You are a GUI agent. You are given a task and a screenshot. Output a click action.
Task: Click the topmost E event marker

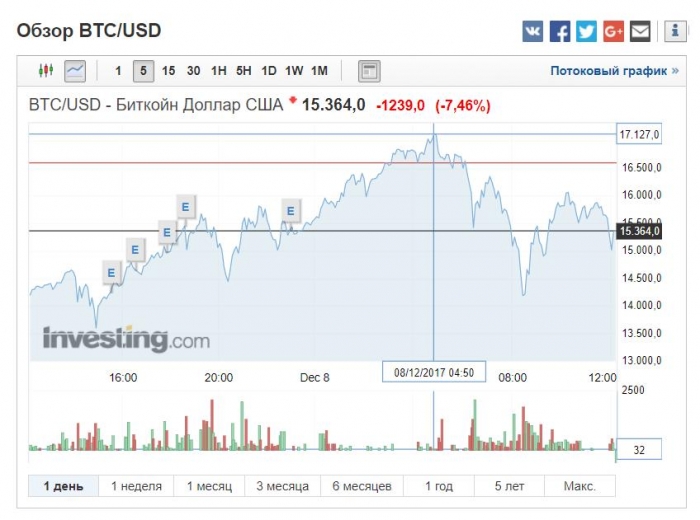point(185,207)
